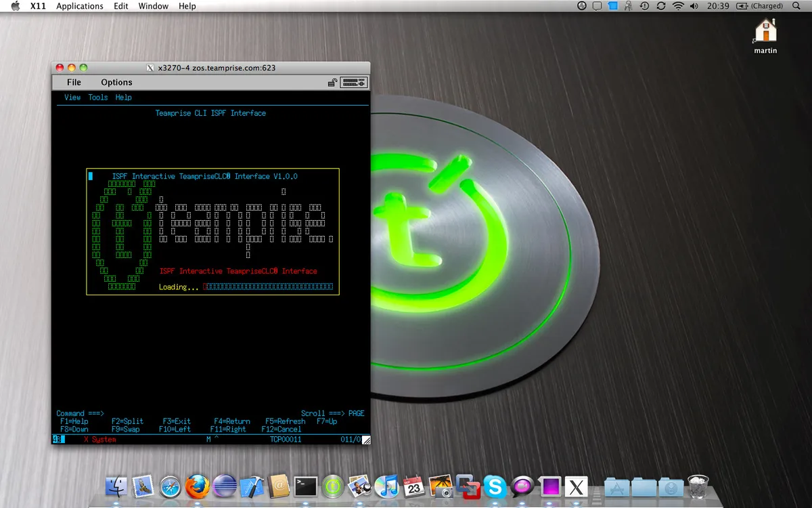
Task: Open X11 Applications menu in menu bar
Action: pyautogui.click(x=80, y=6)
